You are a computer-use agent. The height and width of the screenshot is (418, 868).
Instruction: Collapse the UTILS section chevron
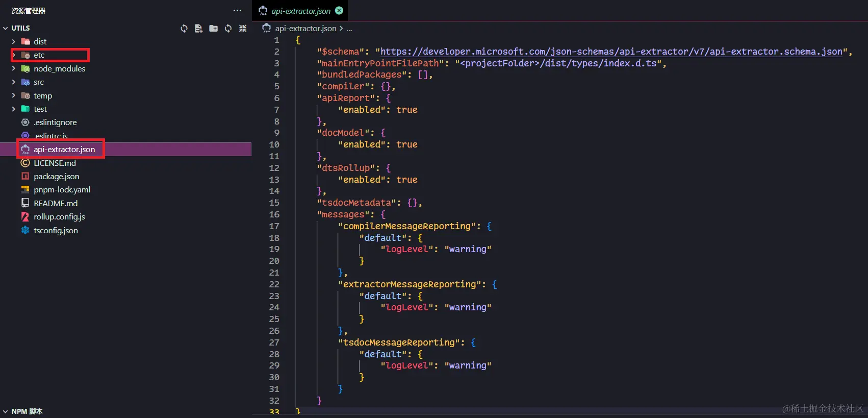(5, 28)
